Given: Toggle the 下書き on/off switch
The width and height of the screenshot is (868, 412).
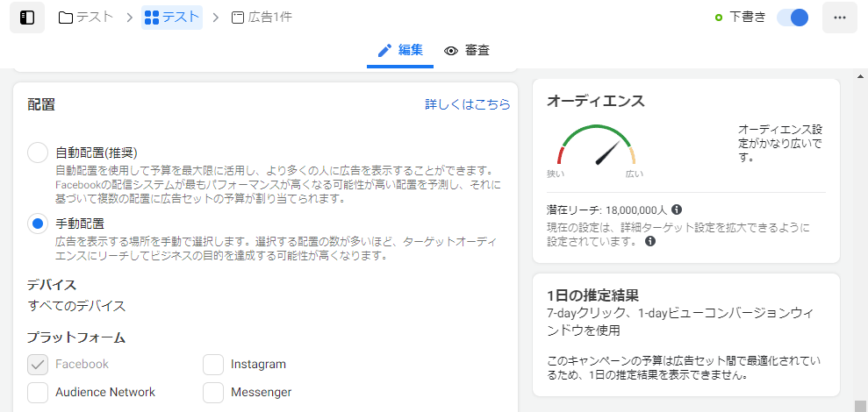Looking at the screenshot, I should [x=793, y=18].
